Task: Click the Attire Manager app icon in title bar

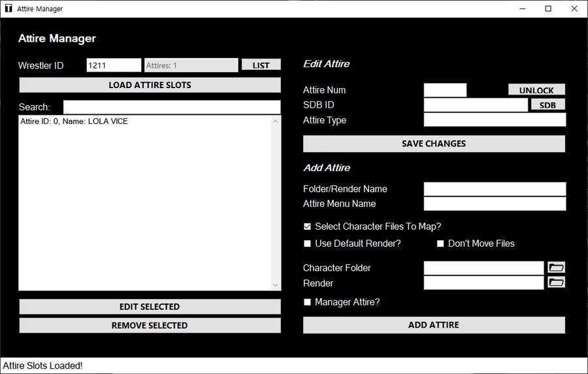Action: point(8,8)
